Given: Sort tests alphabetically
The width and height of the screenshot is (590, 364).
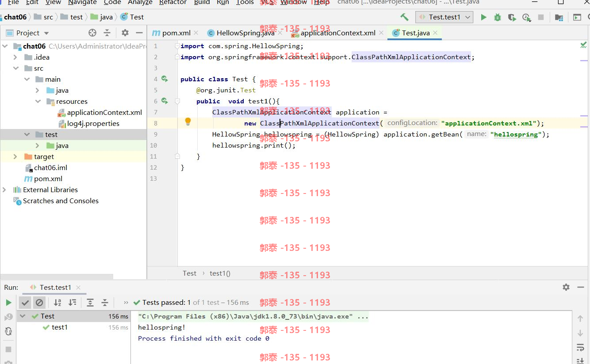Looking at the screenshot, I should tap(57, 303).
